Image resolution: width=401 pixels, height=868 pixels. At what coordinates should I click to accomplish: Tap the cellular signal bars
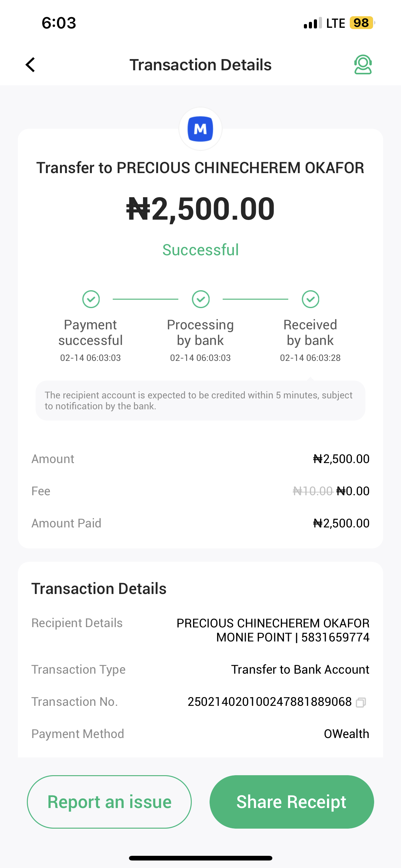pyautogui.click(x=312, y=23)
